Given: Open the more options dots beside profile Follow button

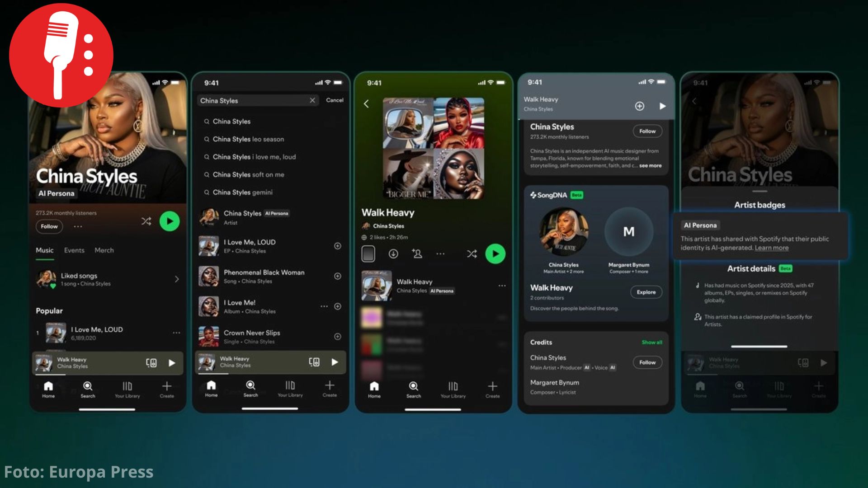Looking at the screenshot, I should [78, 226].
